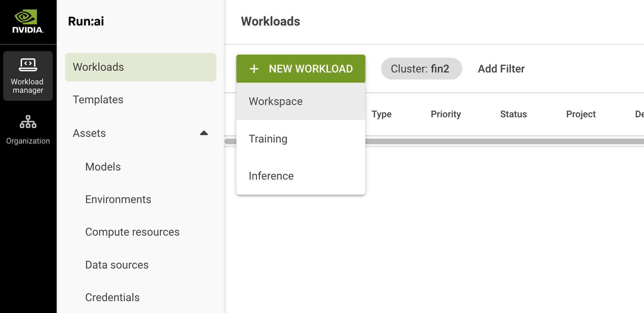This screenshot has height=313, width=644.
Task: Click the Run:ai title text
Action: (x=86, y=21)
